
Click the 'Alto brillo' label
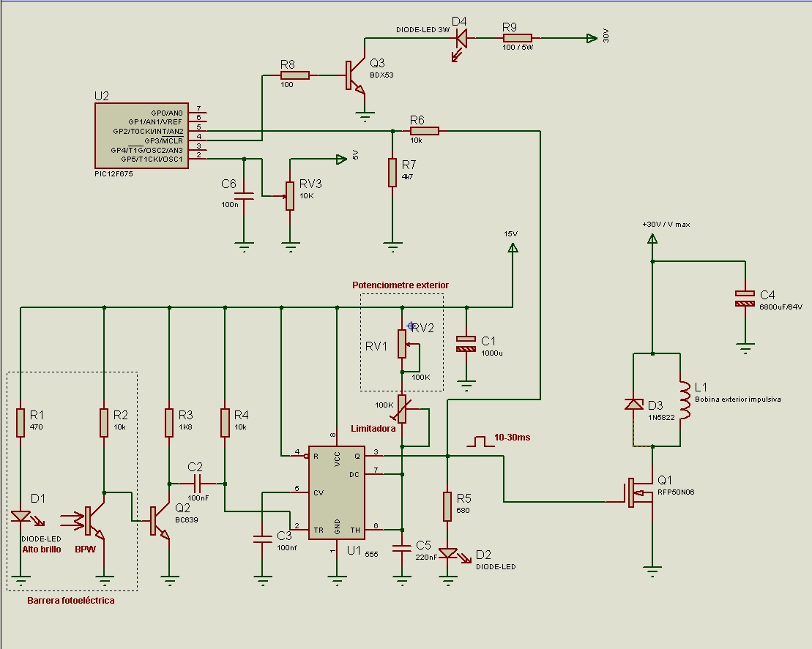42,549
